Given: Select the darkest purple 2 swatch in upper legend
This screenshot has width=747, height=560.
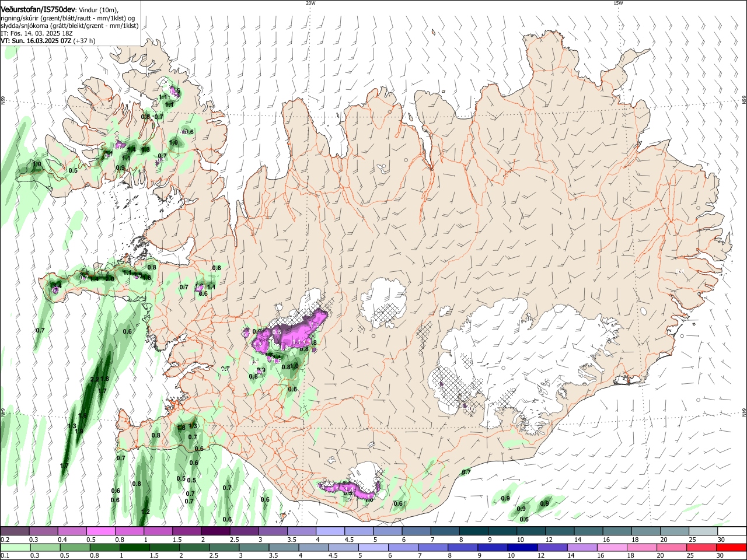Looking at the screenshot, I should tap(215, 531).
